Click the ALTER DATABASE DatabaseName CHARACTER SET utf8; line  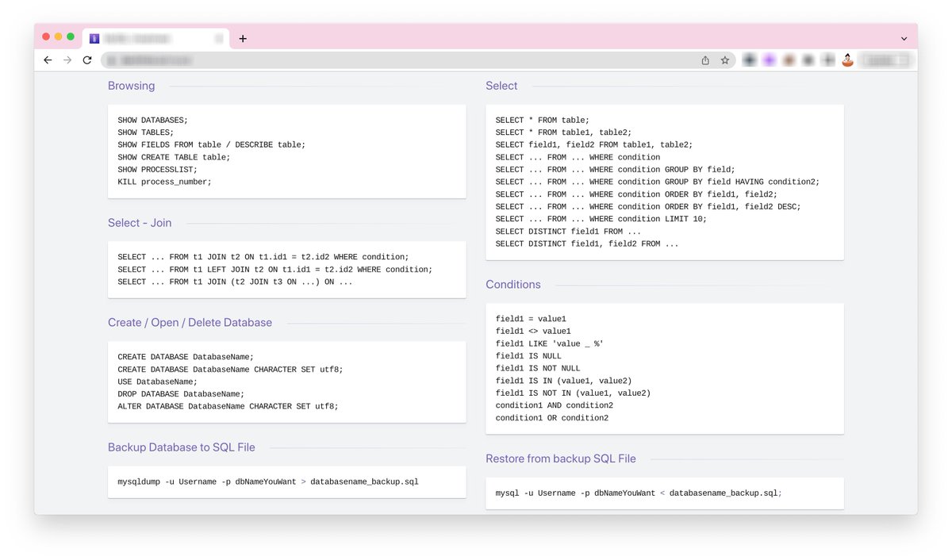[228, 406]
